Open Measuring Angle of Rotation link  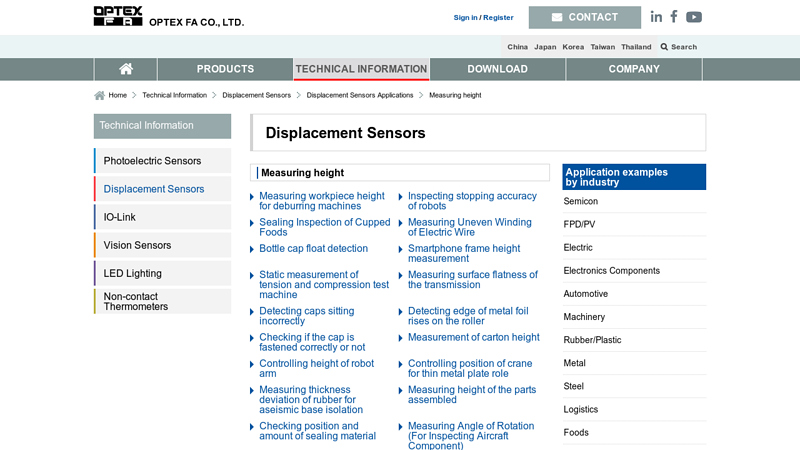(471, 435)
